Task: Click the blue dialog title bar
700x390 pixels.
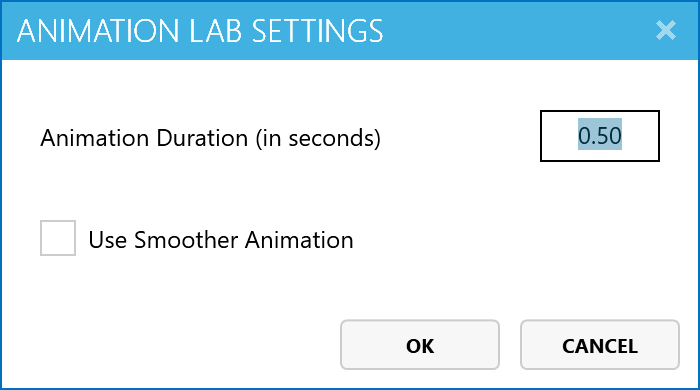Action: point(350,30)
